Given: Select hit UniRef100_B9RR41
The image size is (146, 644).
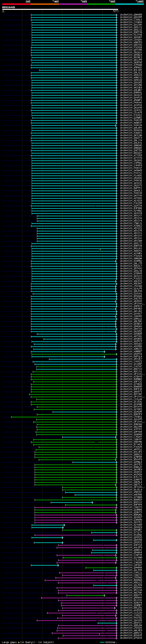Looking at the screenshot, I should 131,93.
